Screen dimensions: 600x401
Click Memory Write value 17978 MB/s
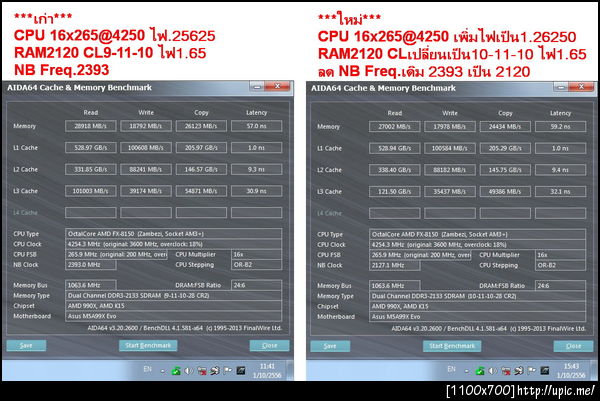coord(450,127)
